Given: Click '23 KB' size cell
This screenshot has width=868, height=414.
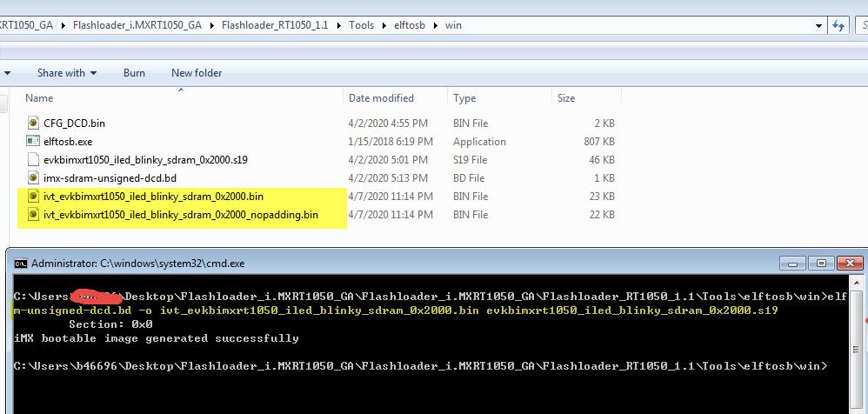Looking at the screenshot, I should (602, 197).
